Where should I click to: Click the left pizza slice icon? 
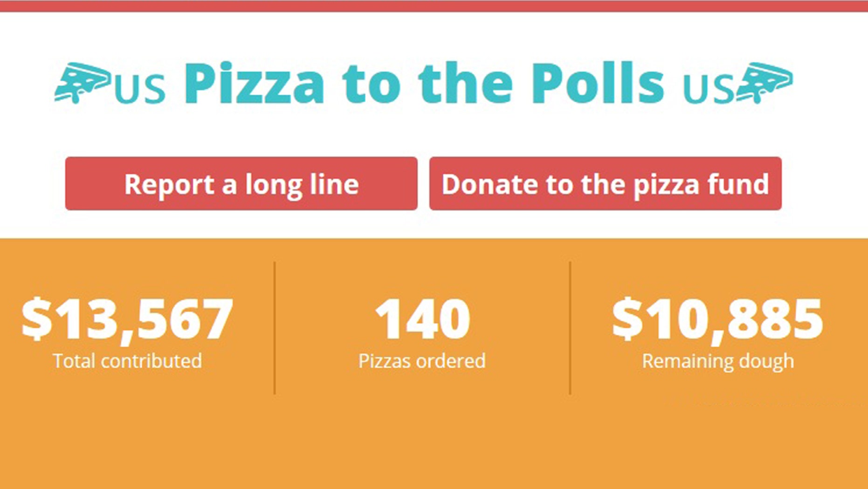click(83, 83)
